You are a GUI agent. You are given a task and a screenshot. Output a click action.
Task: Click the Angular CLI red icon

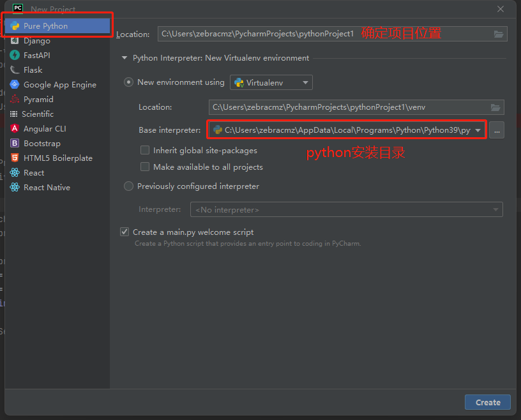coord(15,128)
